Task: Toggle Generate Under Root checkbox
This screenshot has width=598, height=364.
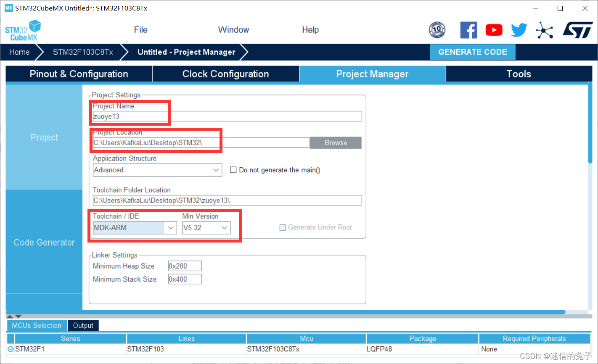Action: click(x=283, y=227)
